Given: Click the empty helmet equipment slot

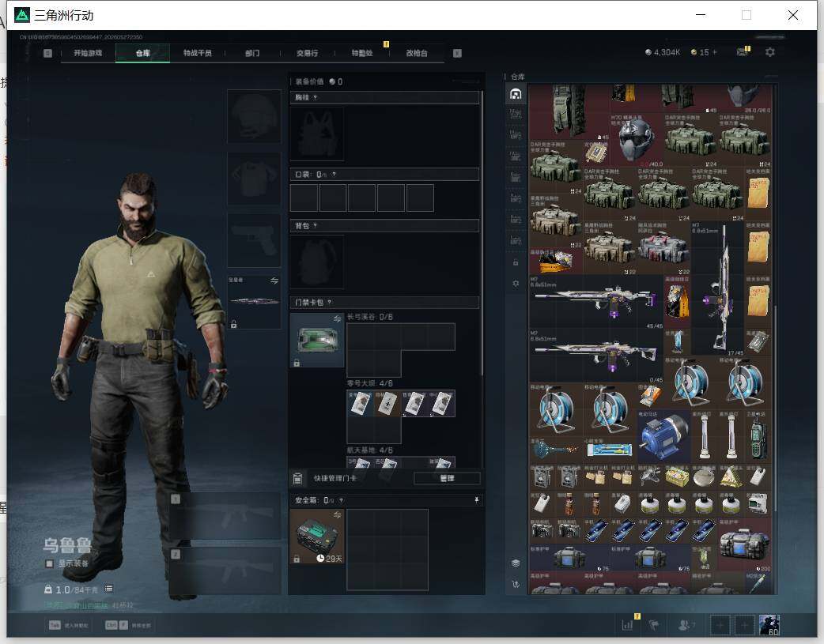Looking at the screenshot, I should [254, 117].
